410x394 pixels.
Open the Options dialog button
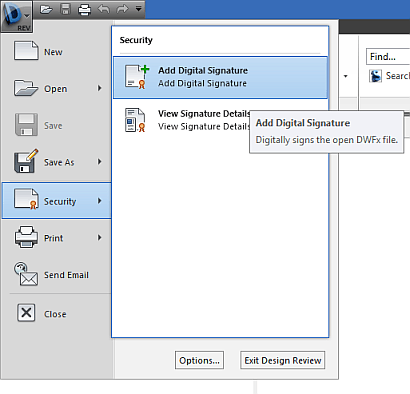tap(199, 360)
